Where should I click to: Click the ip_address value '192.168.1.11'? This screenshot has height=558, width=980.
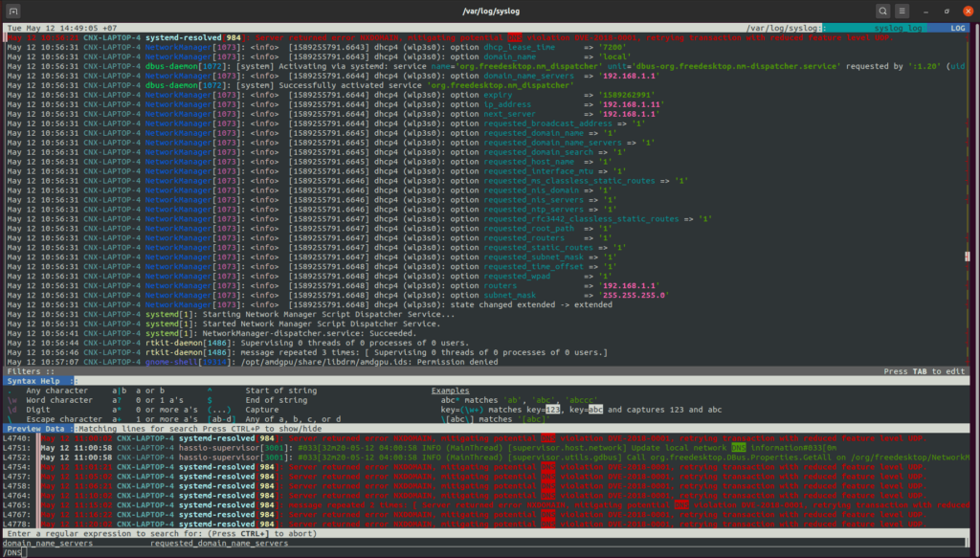(632, 104)
